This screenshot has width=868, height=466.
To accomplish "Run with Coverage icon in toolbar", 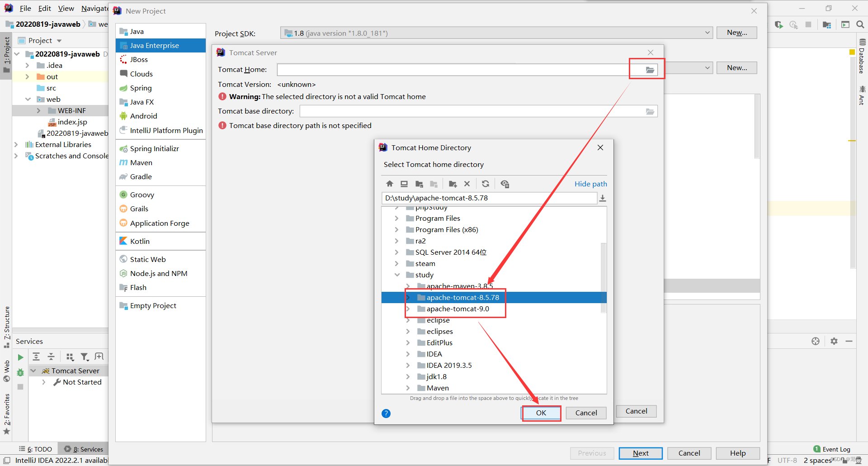I will [x=778, y=24].
